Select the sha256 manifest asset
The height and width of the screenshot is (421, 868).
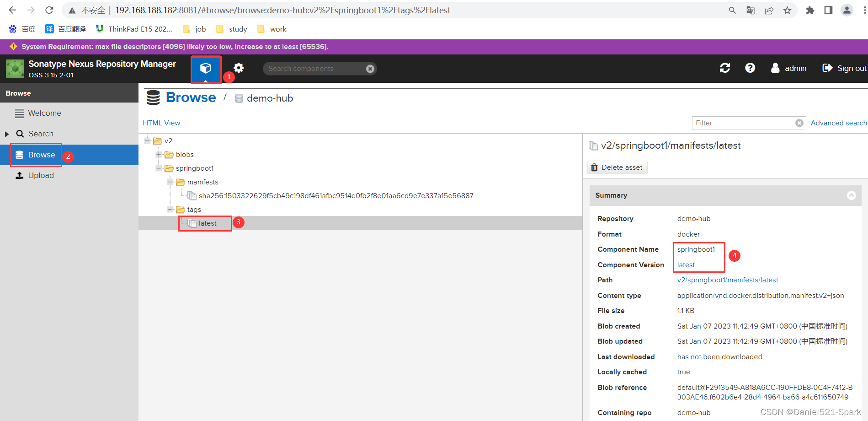point(336,195)
